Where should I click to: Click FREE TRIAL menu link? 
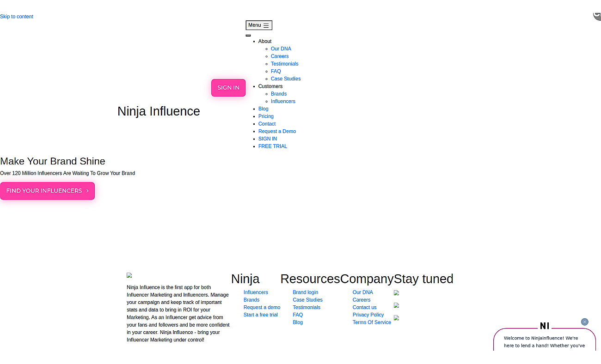coord(273,146)
